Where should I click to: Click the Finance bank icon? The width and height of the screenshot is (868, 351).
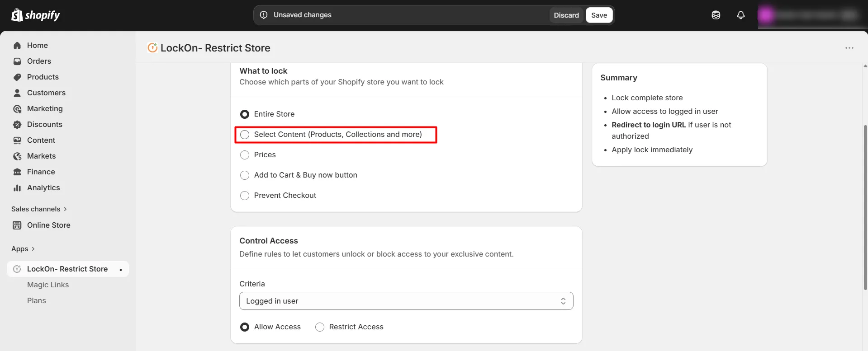[17, 172]
